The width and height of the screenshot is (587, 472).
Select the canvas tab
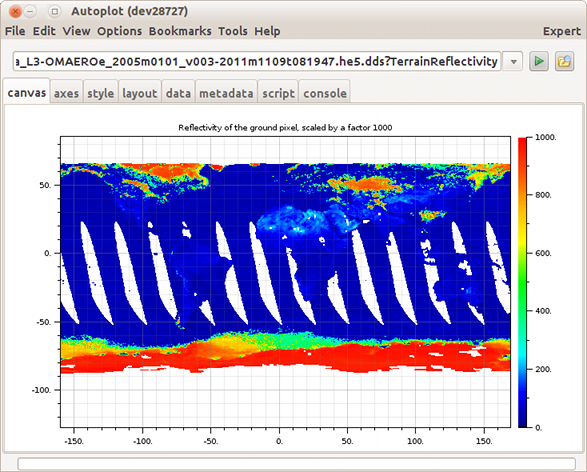27,92
